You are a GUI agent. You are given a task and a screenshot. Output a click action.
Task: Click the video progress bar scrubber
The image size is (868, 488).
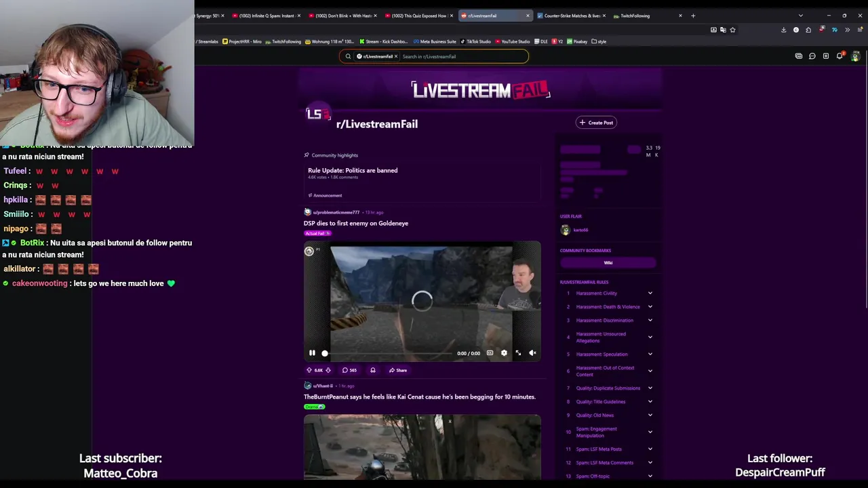[325, 353]
